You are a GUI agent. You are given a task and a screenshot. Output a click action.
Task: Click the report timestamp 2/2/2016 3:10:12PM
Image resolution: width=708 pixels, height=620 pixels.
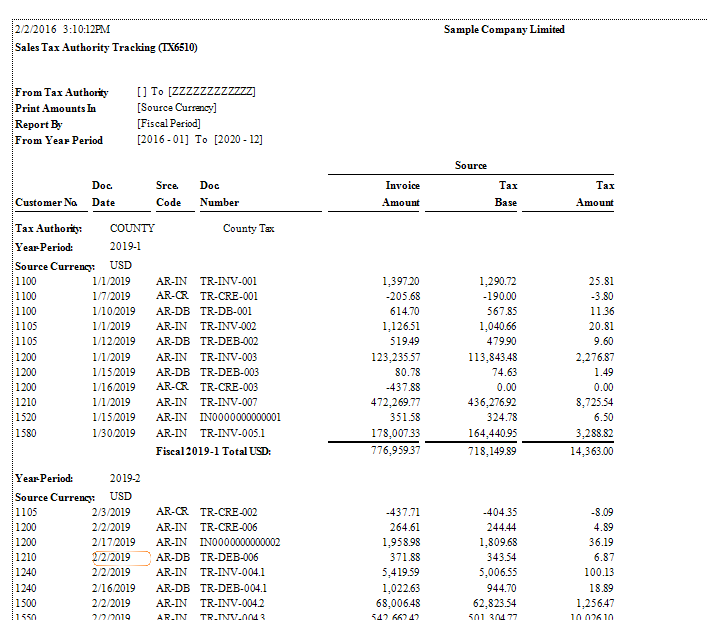coord(62,29)
